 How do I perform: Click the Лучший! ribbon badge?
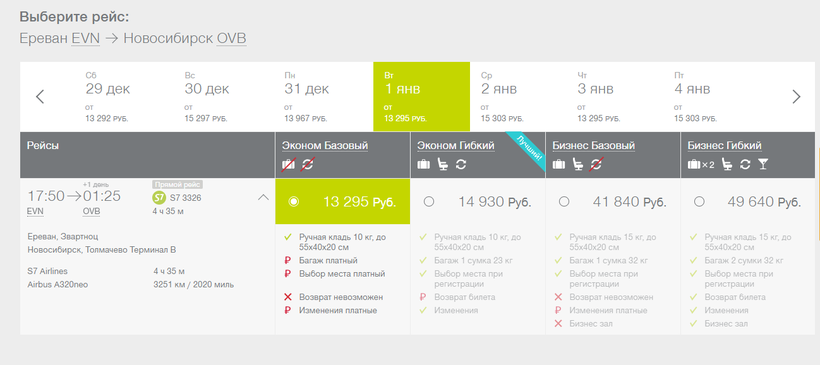point(529,149)
